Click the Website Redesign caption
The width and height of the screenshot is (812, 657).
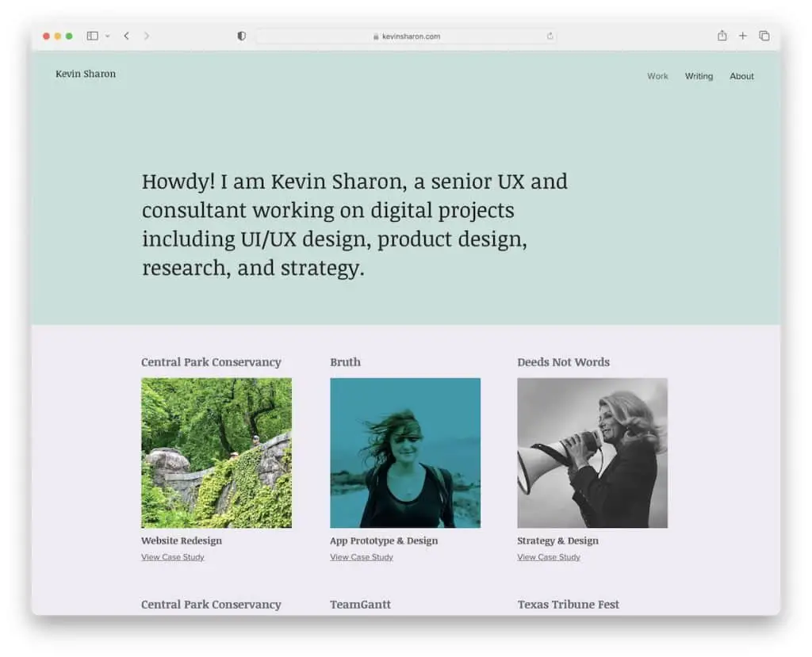[x=182, y=540]
